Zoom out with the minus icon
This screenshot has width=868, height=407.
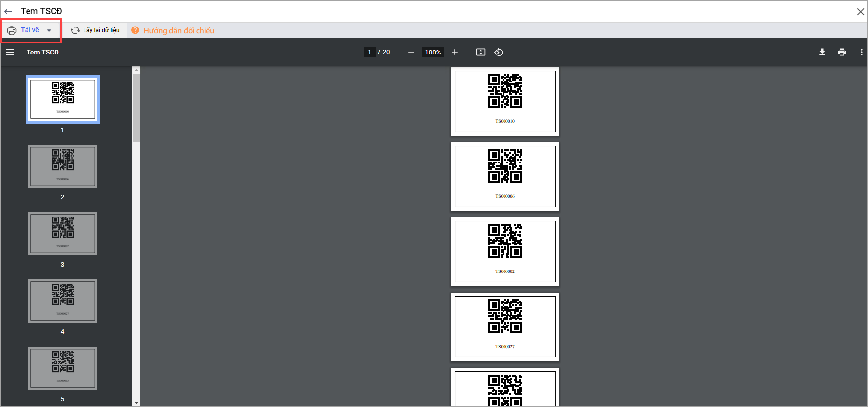point(411,52)
